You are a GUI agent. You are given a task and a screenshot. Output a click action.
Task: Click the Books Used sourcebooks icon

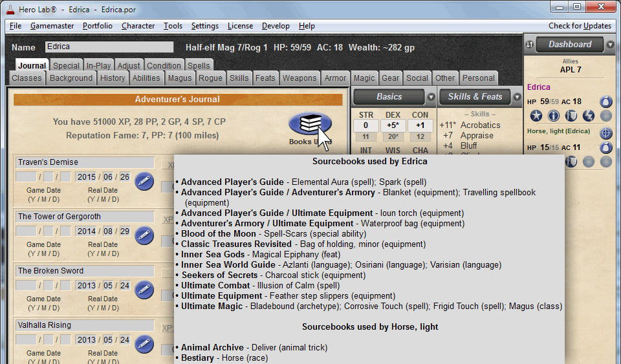(x=310, y=124)
